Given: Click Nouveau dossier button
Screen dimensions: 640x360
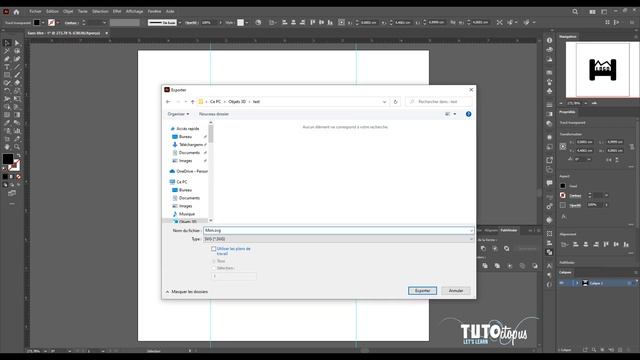Looking at the screenshot, I should pos(213,114).
